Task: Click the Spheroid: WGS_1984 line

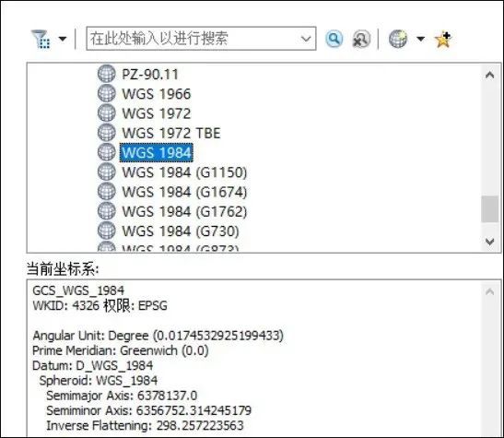Action: tap(99, 381)
